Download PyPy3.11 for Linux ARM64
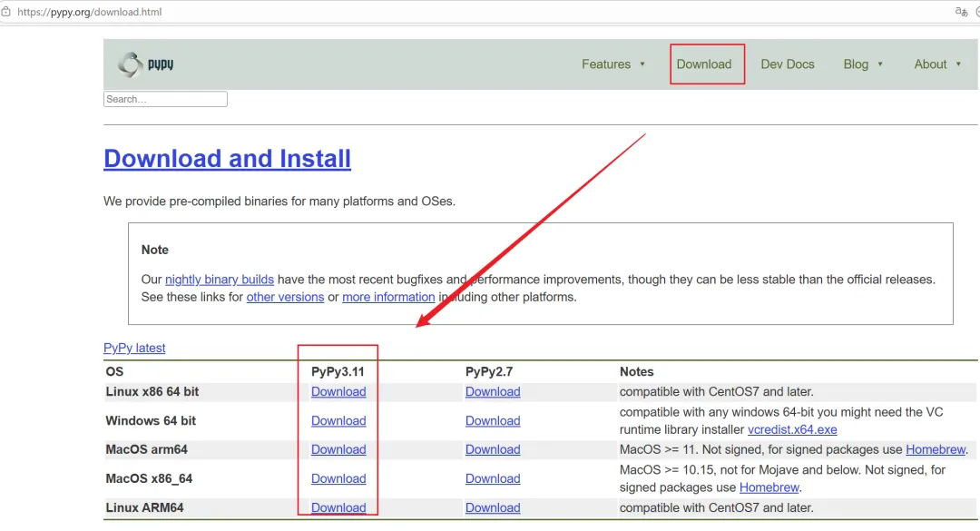This screenshot has width=980, height=531. click(x=338, y=508)
